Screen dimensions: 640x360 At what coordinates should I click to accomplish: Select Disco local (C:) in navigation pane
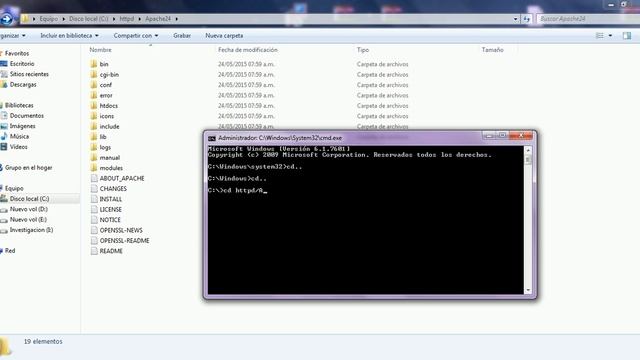[29, 199]
